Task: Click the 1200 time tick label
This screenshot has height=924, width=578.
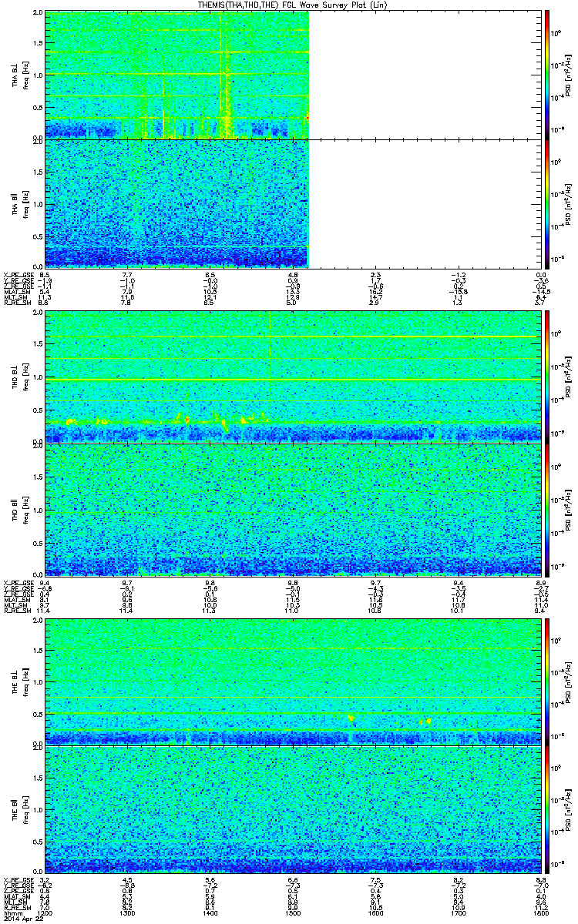Action: (x=45, y=912)
